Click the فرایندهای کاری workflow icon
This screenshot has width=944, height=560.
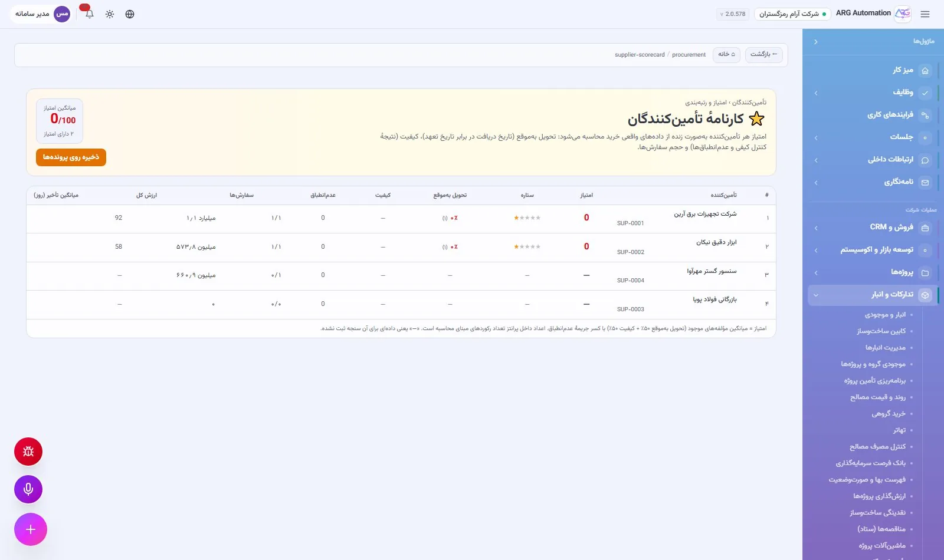[925, 115]
